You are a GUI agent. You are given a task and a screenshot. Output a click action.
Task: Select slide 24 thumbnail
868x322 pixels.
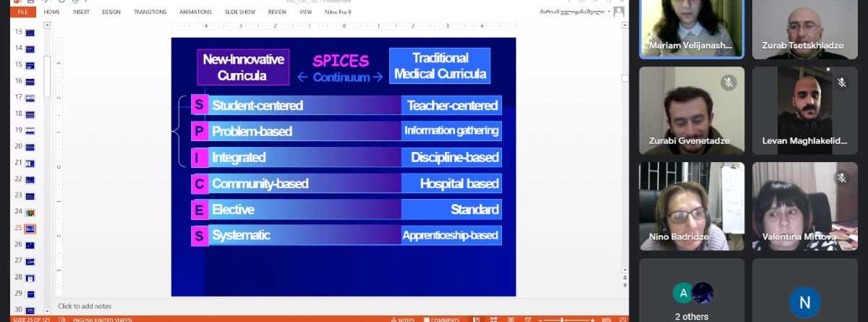(30, 213)
